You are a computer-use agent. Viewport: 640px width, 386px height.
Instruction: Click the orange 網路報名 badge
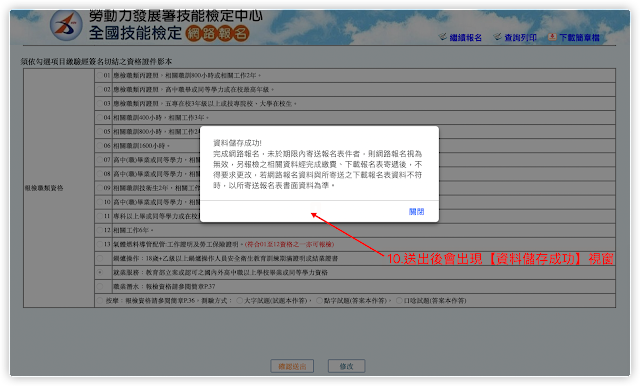217,33
